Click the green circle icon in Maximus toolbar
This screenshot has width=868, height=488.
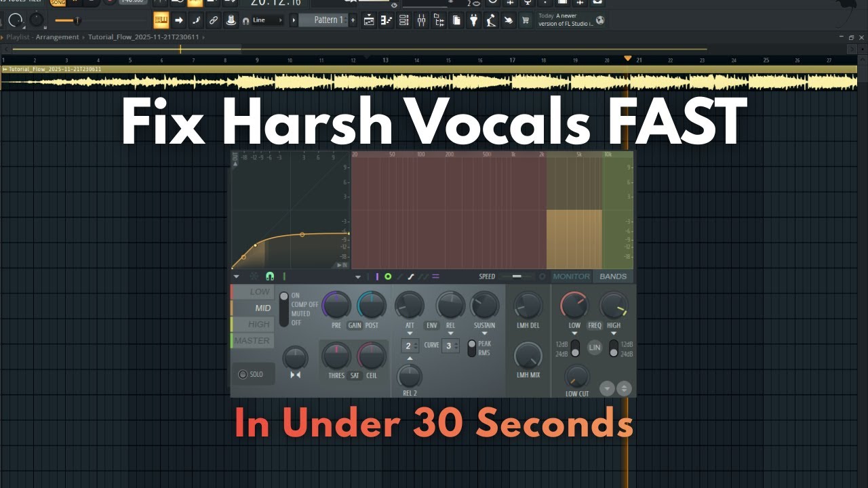click(388, 277)
